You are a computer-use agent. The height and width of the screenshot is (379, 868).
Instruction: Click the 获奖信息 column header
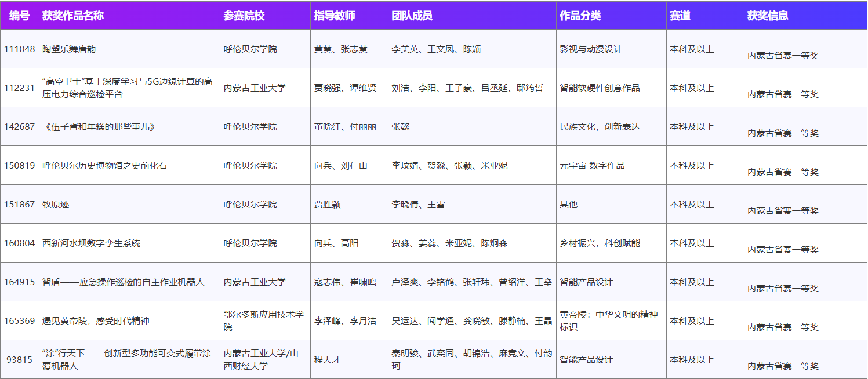coord(768,16)
